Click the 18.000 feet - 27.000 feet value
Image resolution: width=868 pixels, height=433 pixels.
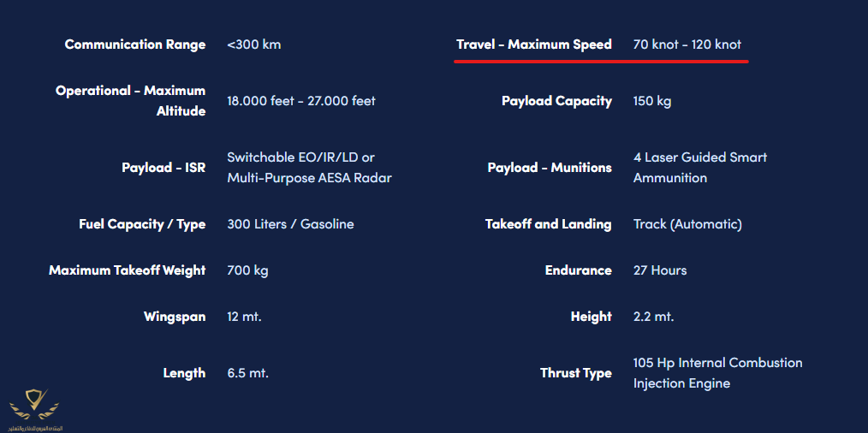(x=301, y=101)
